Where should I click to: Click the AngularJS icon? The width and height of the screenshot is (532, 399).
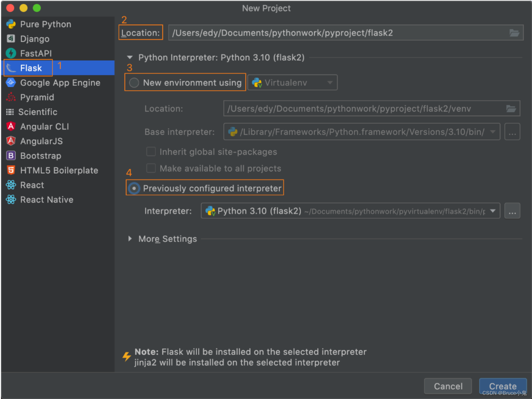(x=11, y=141)
